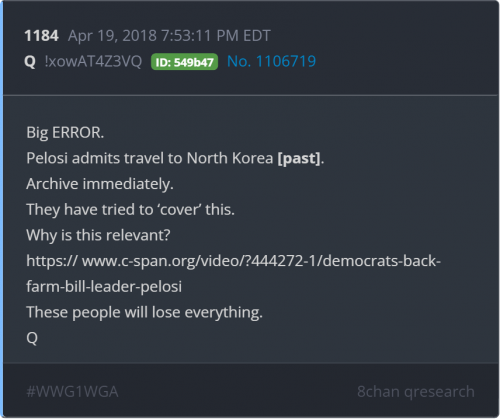The height and width of the screenshot is (419, 500).
Task: Click "These people will lose everything."
Action: tap(144, 313)
